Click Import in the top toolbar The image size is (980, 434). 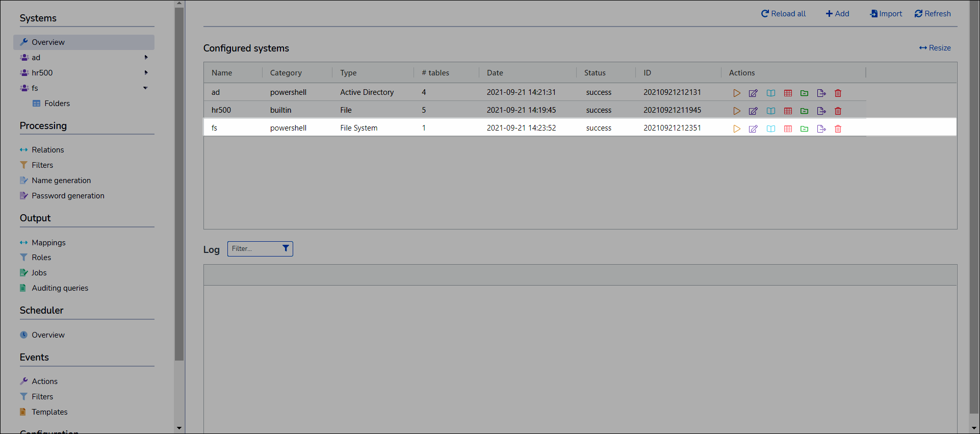click(x=886, y=14)
